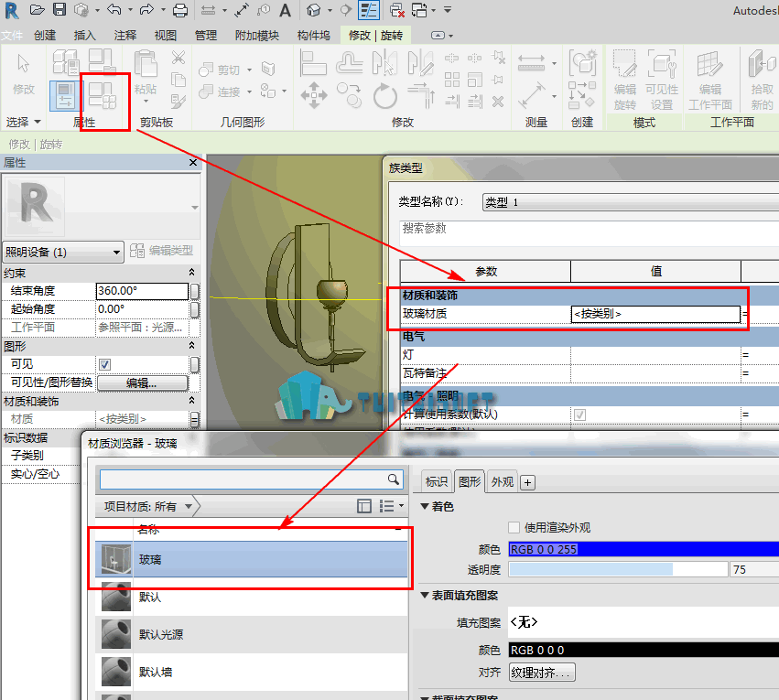Open the 项目材质: 所有 filter dropdown
Screen dimensions: 779x700
148,507
